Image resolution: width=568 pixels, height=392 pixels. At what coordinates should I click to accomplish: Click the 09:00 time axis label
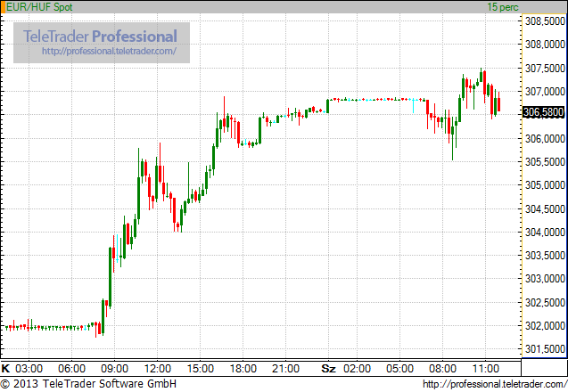pos(114,369)
